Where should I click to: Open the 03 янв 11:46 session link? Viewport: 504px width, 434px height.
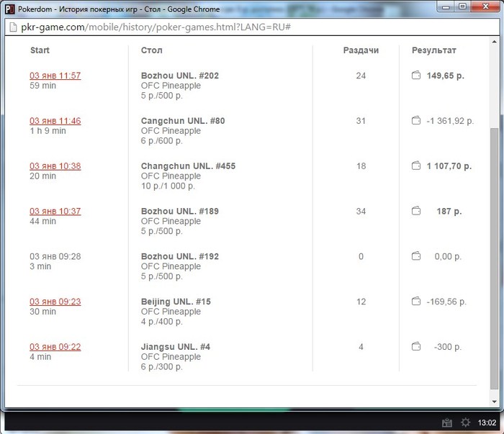click(x=55, y=121)
